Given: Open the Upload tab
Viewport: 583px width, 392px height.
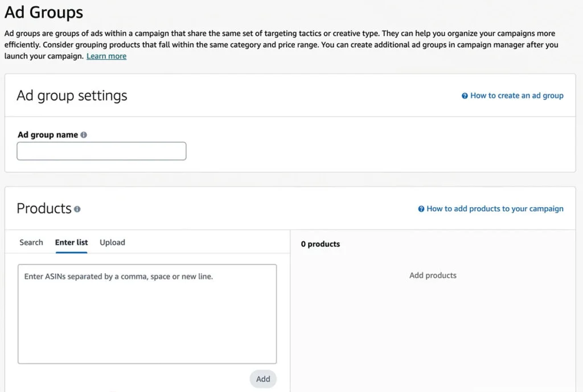Looking at the screenshot, I should coord(112,242).
